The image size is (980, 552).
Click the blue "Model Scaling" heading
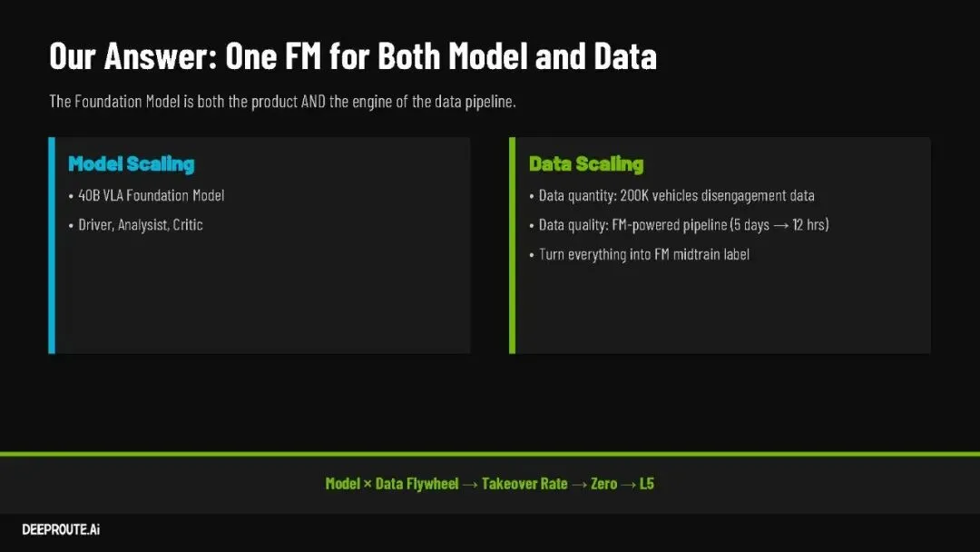(132, 164)
